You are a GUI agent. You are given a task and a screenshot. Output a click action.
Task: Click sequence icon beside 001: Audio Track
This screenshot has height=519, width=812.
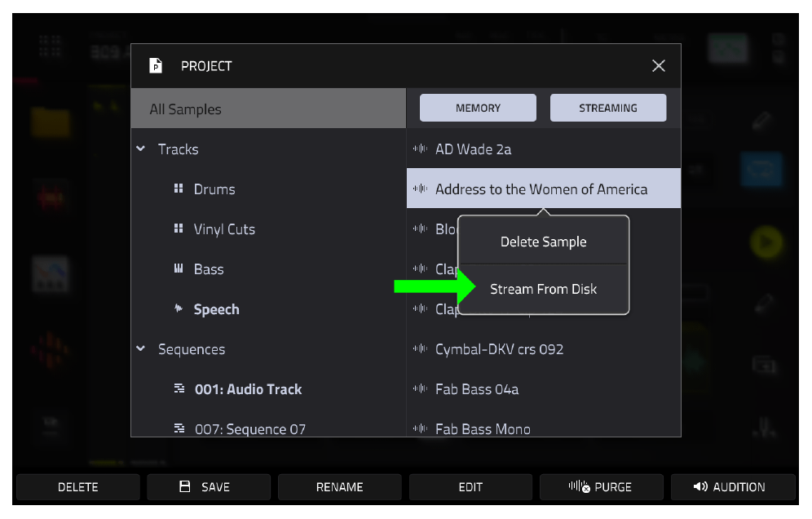[x=179, y=388]
